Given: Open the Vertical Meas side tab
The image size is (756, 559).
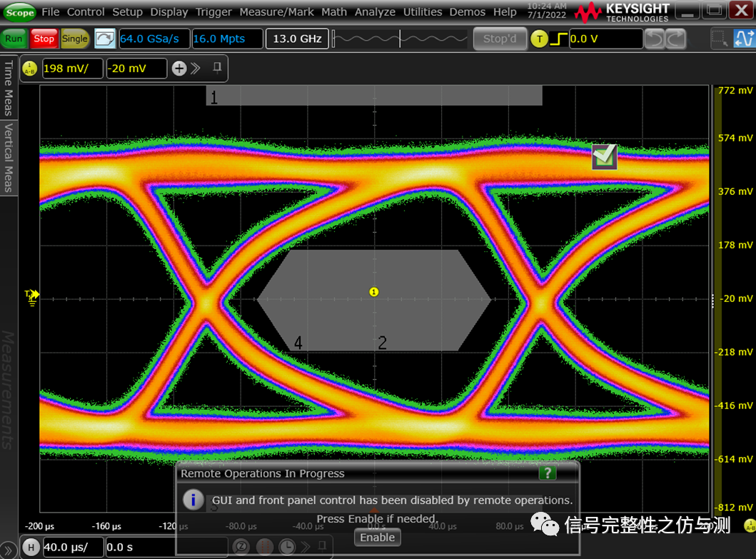Looking at the screenshot, I should [8, 158].
